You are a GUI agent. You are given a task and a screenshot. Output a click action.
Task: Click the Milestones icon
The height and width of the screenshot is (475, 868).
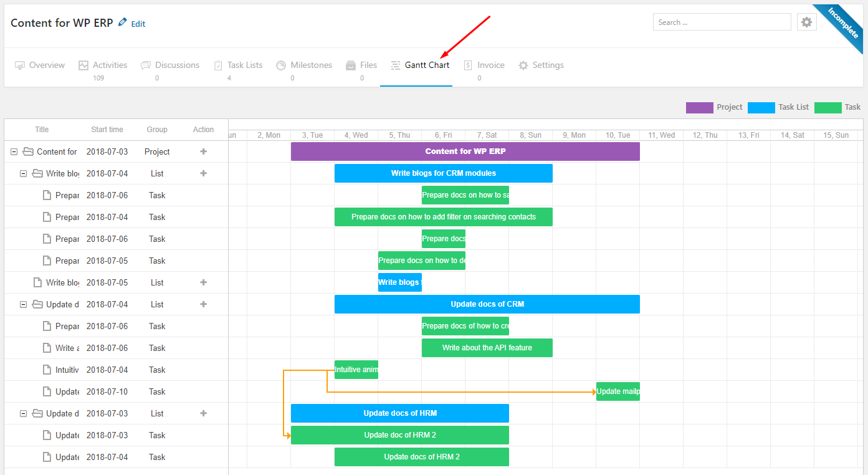tap(281, 65)
